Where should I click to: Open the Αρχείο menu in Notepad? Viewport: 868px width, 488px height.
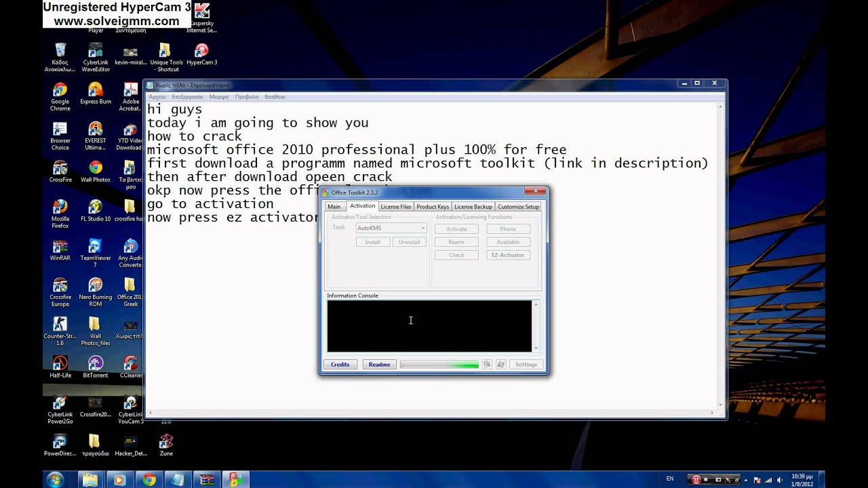point(157,97)
